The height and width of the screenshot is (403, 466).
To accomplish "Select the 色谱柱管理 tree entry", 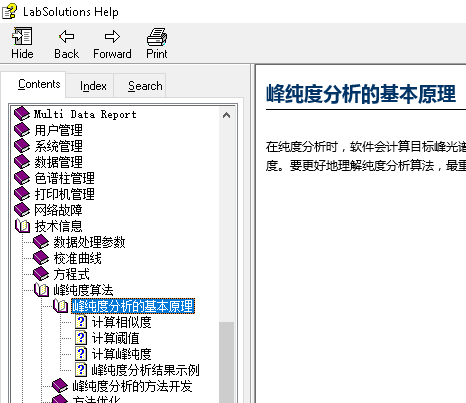I will click(x=64, y=178).
